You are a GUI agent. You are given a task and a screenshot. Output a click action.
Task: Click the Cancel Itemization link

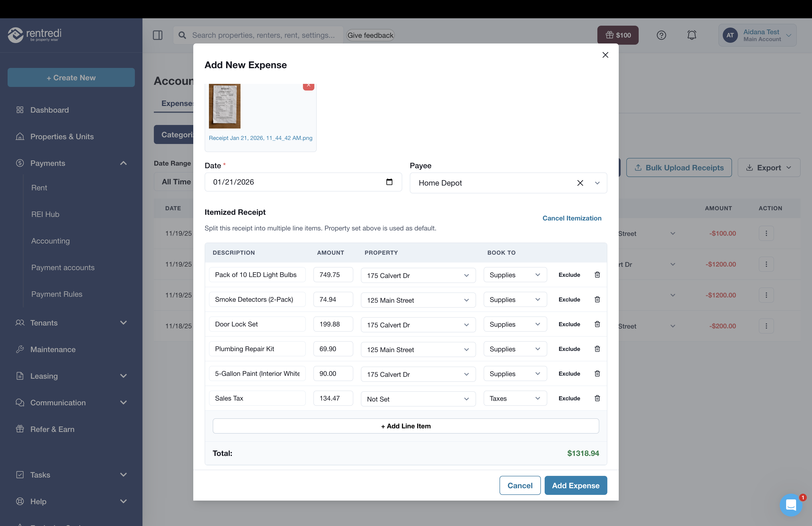pyautogui.click(x=572, y=218)
